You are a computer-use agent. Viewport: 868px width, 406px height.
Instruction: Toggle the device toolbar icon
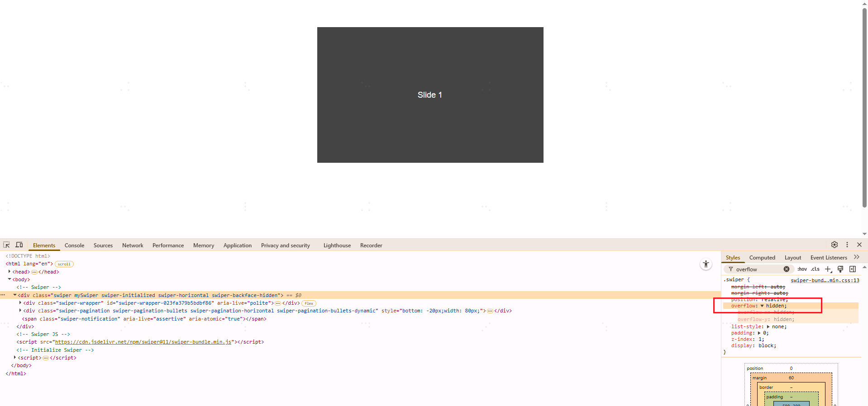[19, 245]
